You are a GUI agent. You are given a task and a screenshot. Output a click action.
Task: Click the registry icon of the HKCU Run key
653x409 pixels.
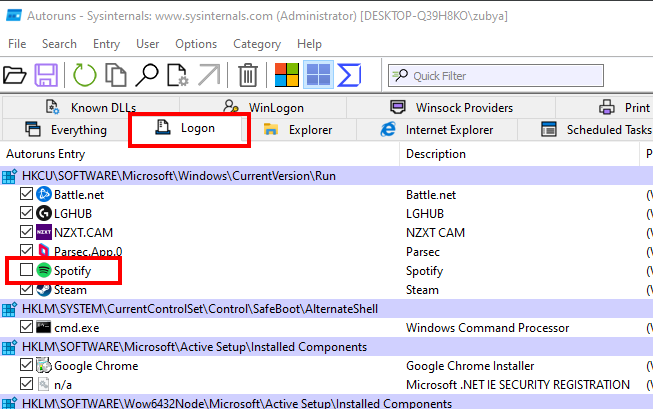(9, 176)
